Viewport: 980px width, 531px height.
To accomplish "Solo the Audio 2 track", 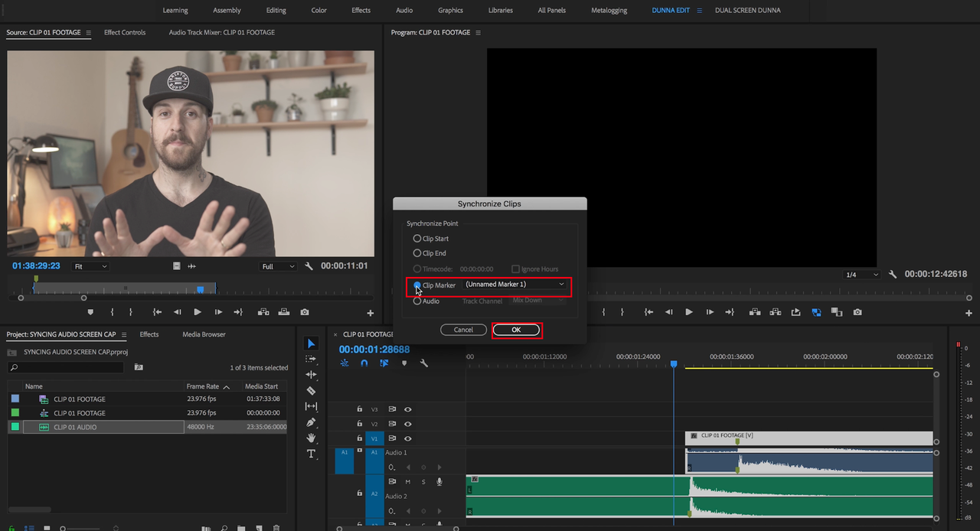I will 423,482.
